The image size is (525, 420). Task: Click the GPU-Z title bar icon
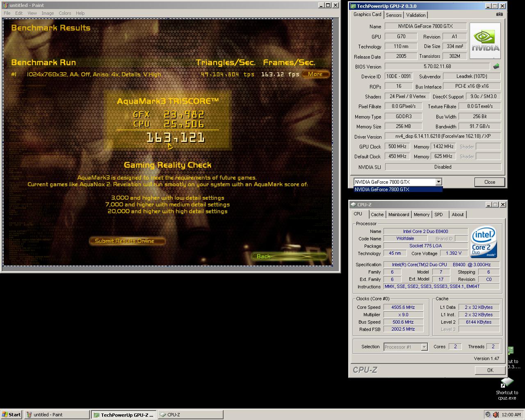point(353,6)
